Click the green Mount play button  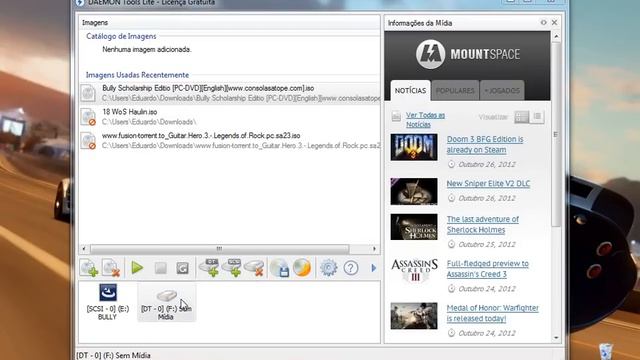(x=137, y=268)
